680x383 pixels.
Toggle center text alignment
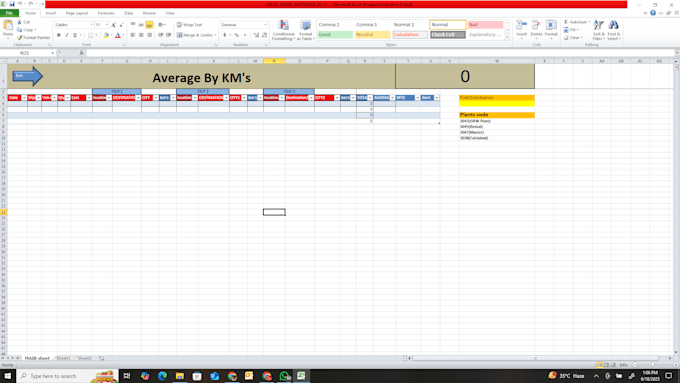[x=141, y=35]
